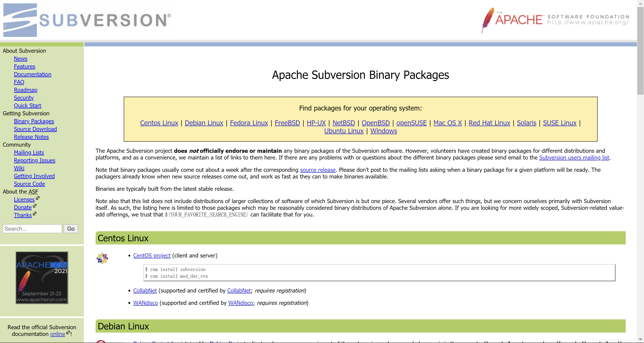Click the CentOS pinwheel logo icon
The width and height of the screenshot is (644, 343).
(x=102, y=258)
